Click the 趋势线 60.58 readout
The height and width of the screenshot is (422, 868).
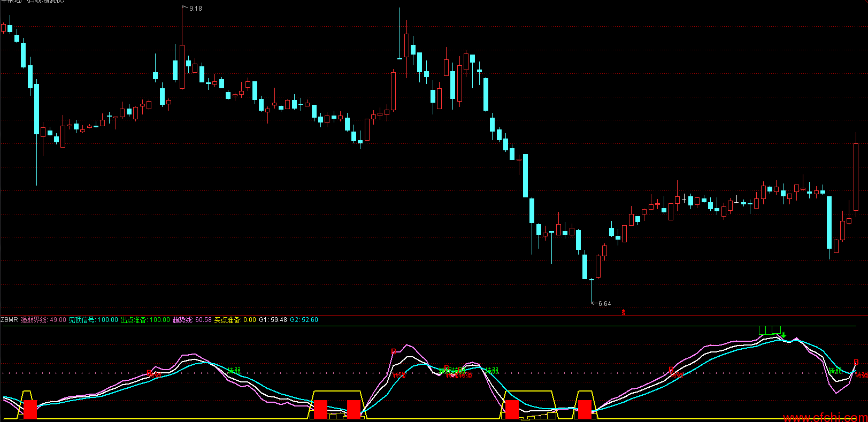coord(192,320)
